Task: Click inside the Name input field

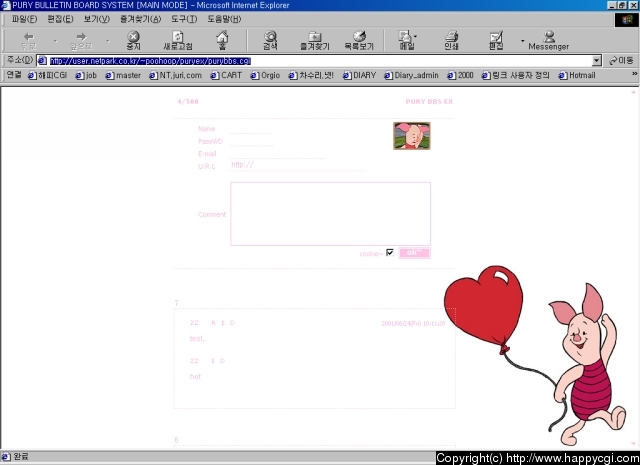Action: [251, 129]
